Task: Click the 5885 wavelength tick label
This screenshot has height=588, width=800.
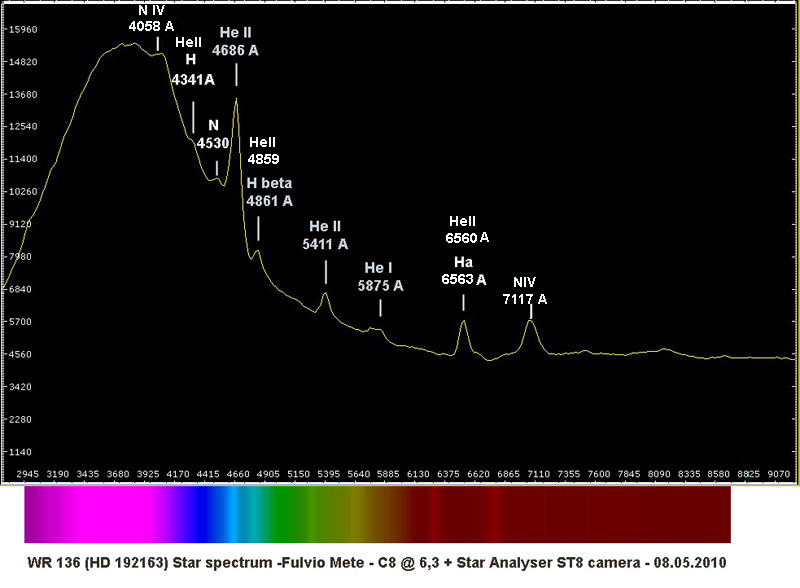Action: (388, 474)
